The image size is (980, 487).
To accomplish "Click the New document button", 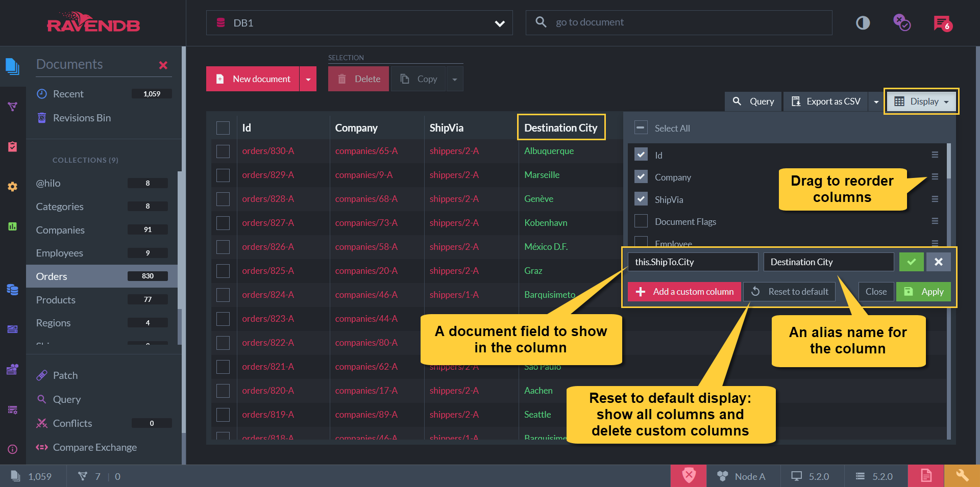I will tap(253, 79).
